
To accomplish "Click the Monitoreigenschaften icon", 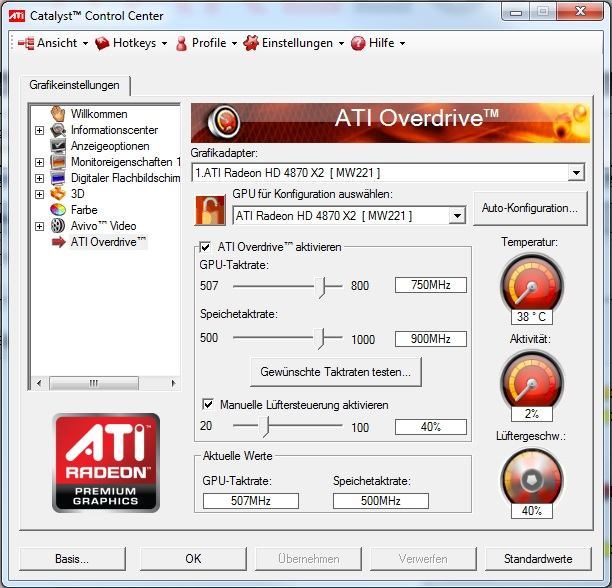I will (x=58, y=162).
